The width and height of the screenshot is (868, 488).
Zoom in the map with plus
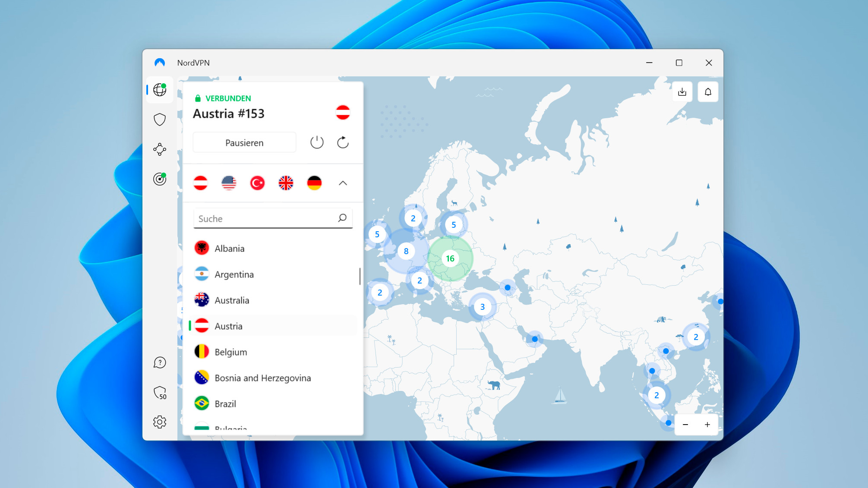point(707,425)
